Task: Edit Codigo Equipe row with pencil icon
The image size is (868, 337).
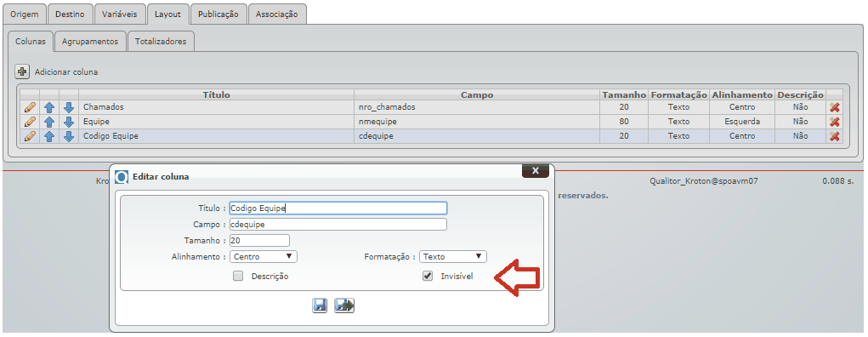Action: click(31, 136)
